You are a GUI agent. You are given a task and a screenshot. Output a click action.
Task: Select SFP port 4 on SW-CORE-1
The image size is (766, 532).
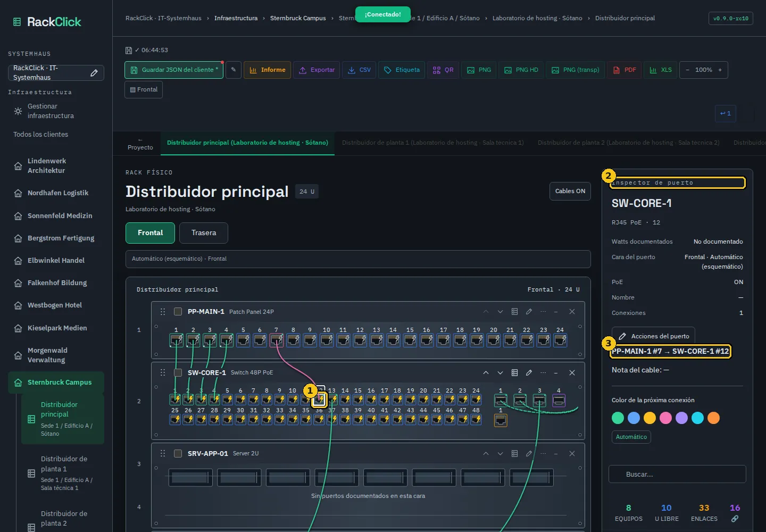pos(559,401)
